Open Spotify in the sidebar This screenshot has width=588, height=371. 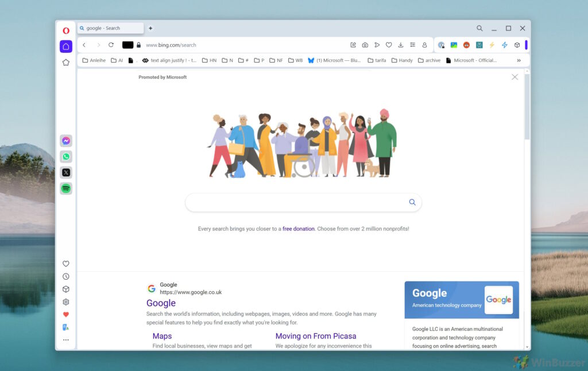pos(66,188)
